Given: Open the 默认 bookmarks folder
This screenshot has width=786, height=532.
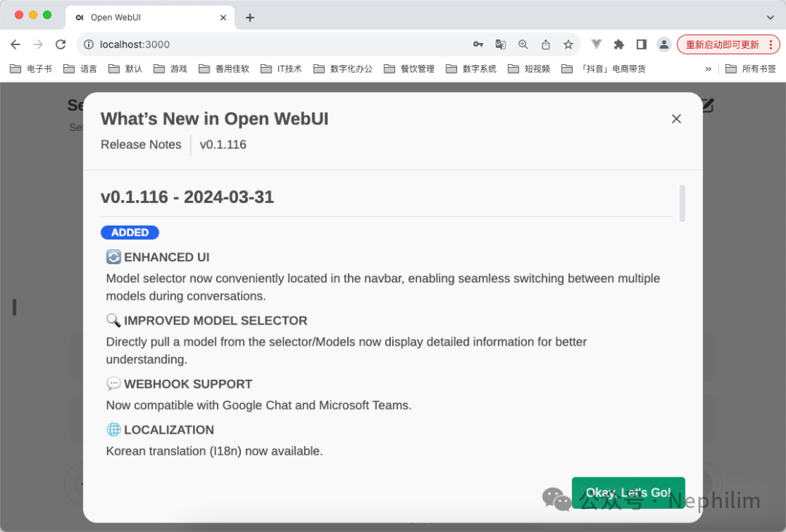Looking at the screenshot, I should [125, 68].
